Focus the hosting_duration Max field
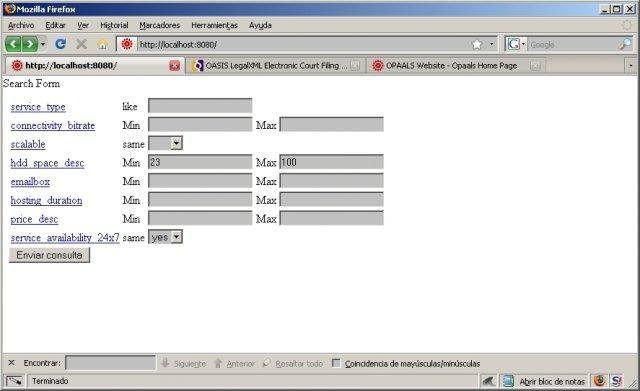Image resolution: width=640 pixels, height=391 pixels. coord(331,200)
